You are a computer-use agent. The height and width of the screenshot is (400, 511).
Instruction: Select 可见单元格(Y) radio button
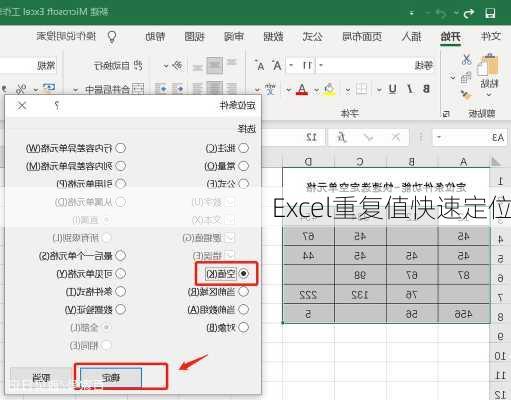120,274
